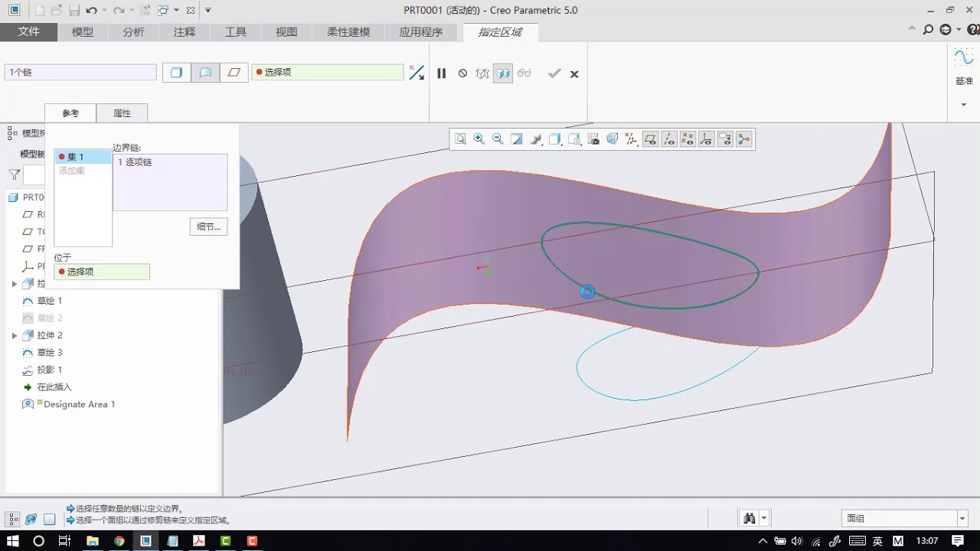
Task: Switch to the 注释 ribbon tab
Action: coord(185,32)
